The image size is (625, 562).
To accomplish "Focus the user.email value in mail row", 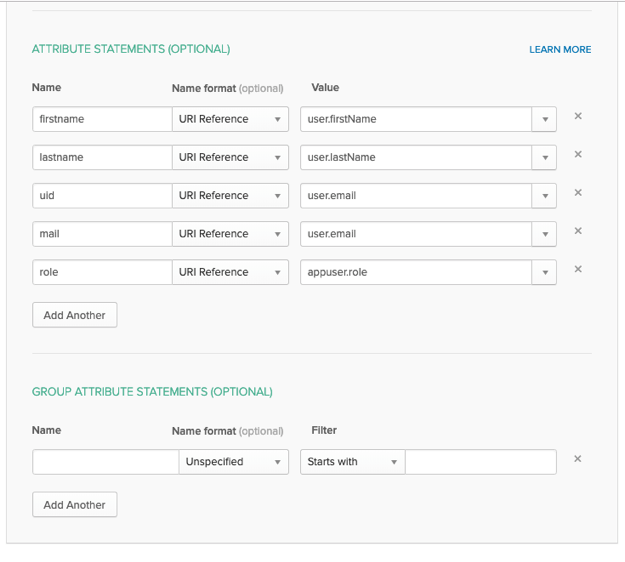I will [x=416, y=234].
